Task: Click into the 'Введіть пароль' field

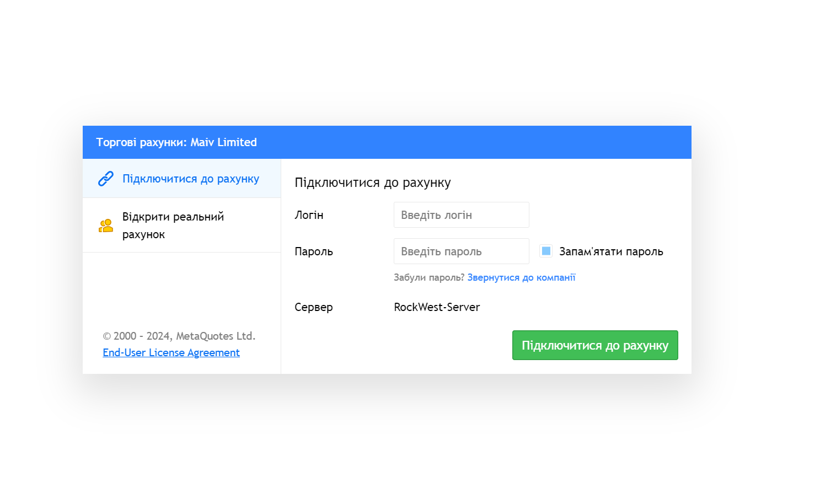Action: [x=461, y=251]
